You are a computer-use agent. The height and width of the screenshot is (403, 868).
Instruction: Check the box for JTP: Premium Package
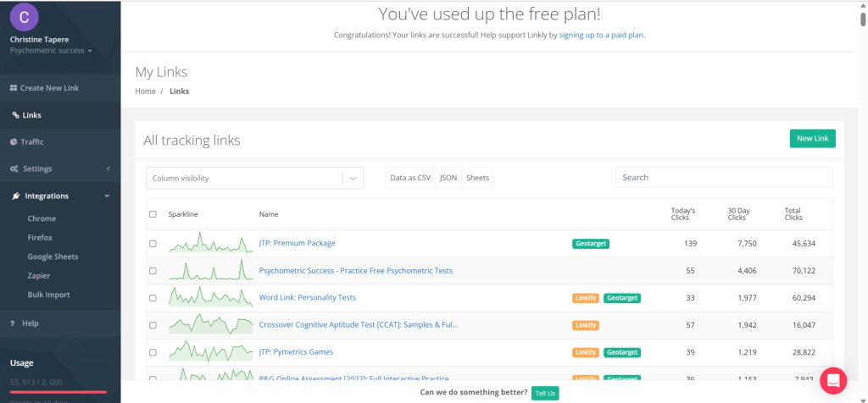[153, 244]
